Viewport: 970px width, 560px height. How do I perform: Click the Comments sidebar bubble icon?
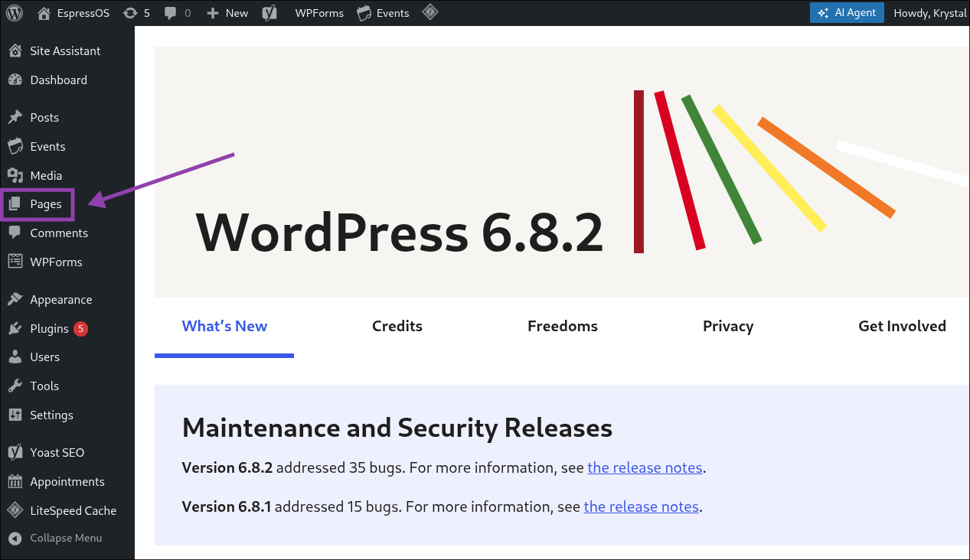[15, 233]
